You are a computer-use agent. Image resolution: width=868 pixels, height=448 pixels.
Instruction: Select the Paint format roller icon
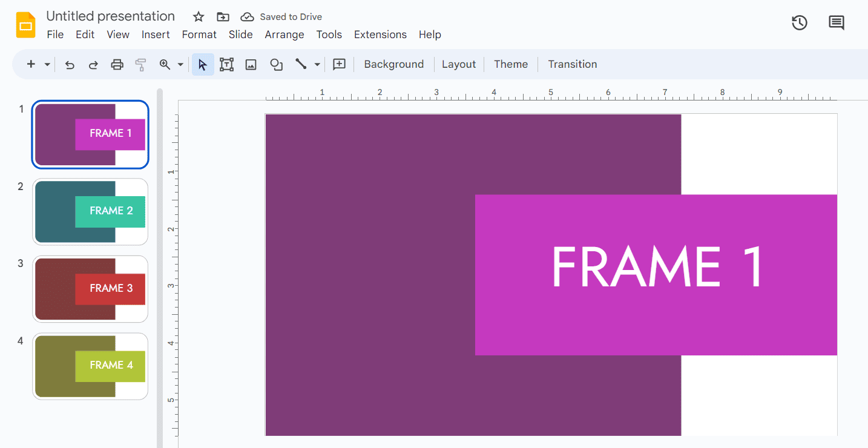pos(140,65)
